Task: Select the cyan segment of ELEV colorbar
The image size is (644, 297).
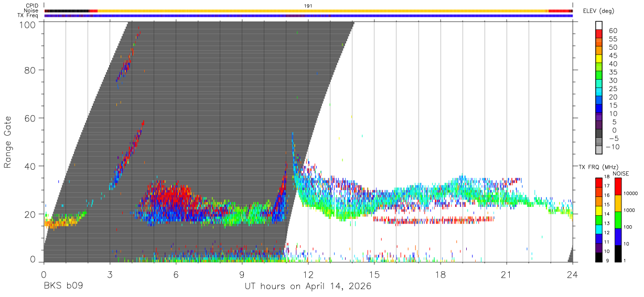Action: (599, 92)
